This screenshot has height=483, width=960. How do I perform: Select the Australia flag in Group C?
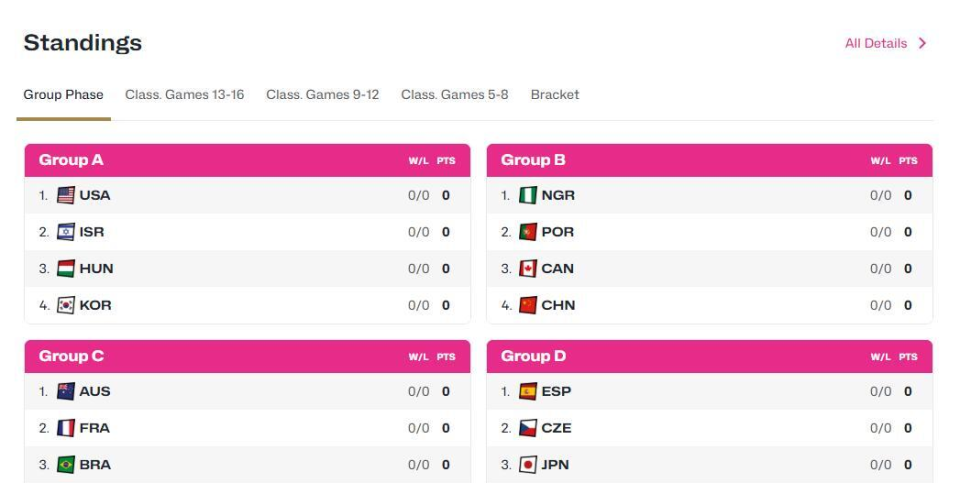(66, 391)
